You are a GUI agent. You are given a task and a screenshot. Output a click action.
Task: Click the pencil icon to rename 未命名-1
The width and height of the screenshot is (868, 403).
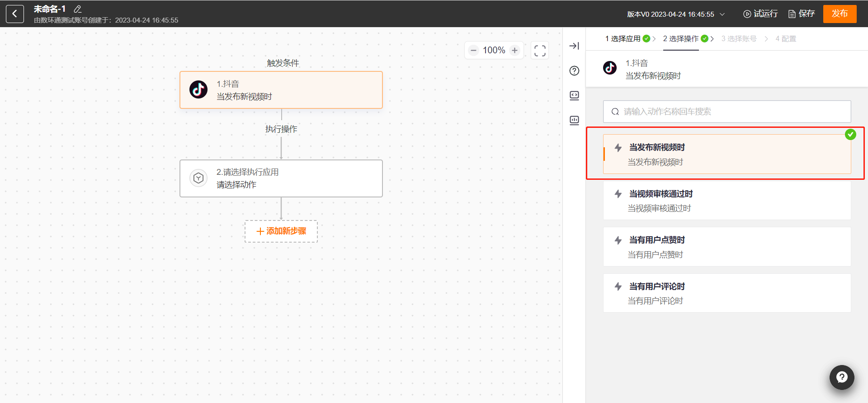click(77, 9)
